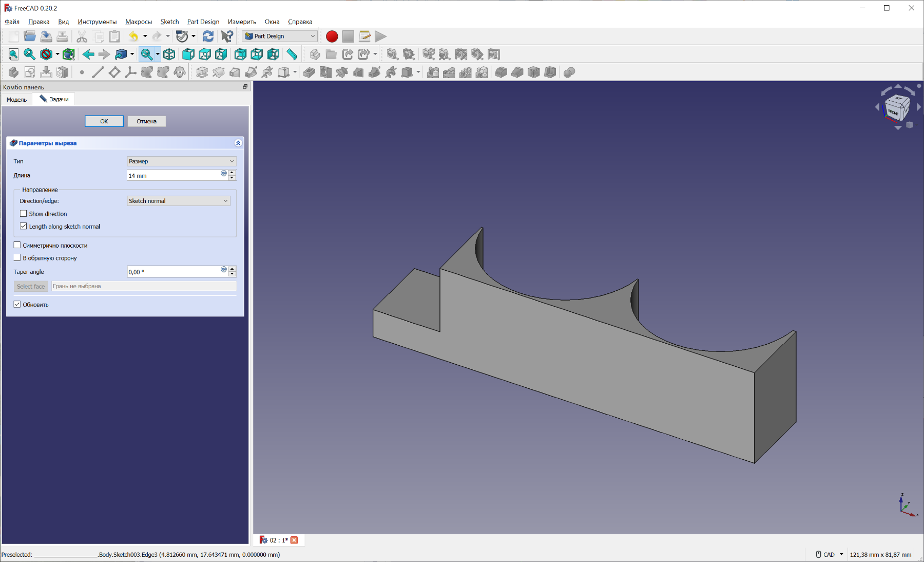
Task: Click the Undo arrow icon
Action: pyautogui.click(x=133, y=36)
